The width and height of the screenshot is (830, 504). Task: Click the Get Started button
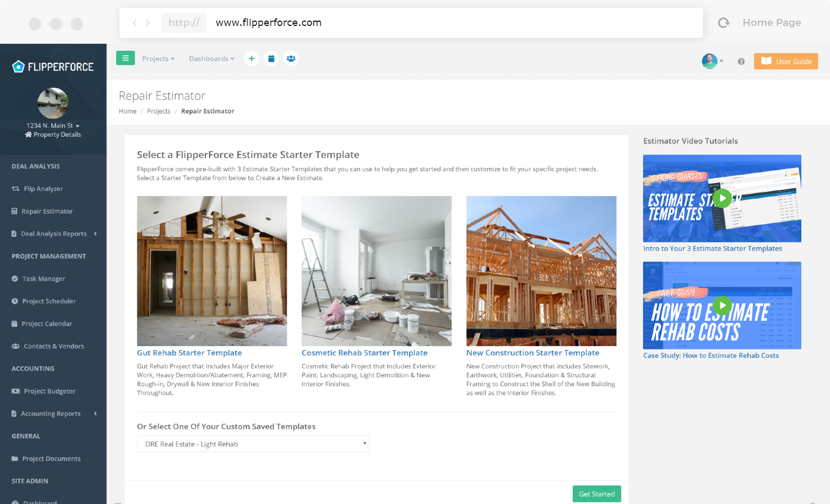[x=597, y=494]
